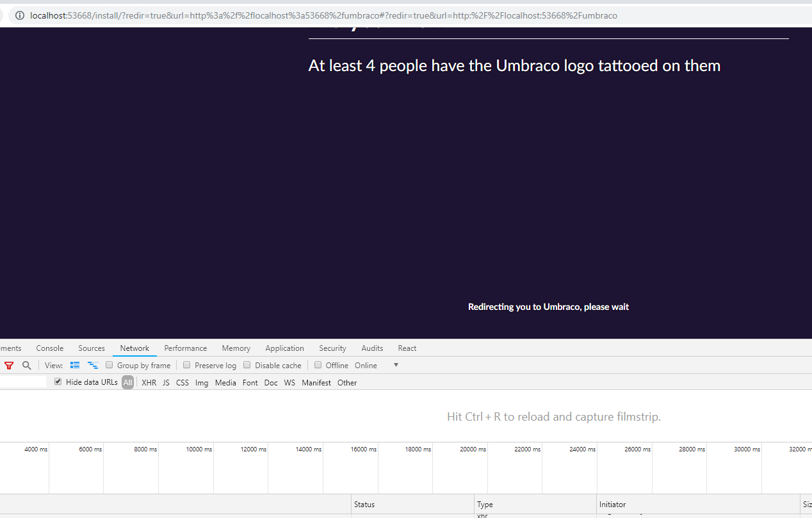Click 'Redirecting you to Umbraco, please wait' text
The image size is (812, 518).
coord(548,307)
